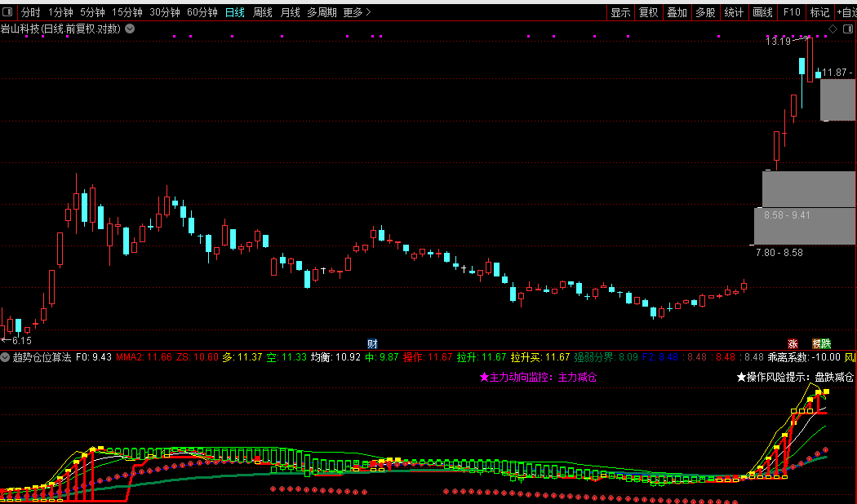Image resolution: width=857 pixels, height=504 pixels.
Task: Click the 13.19 high price label
Action: click(778, 41)
